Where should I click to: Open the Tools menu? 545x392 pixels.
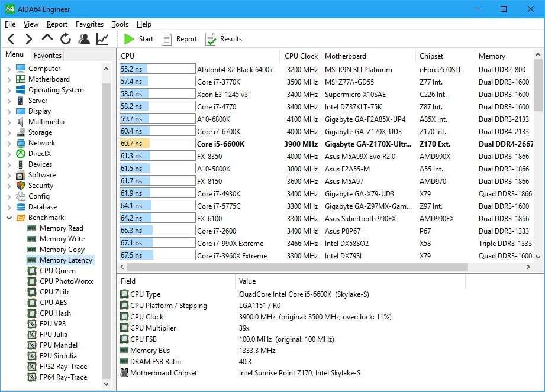(120, 24)
